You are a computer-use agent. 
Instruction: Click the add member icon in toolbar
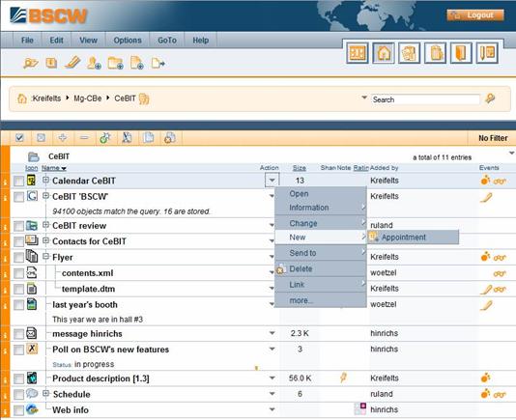click(x=94, y=63)
